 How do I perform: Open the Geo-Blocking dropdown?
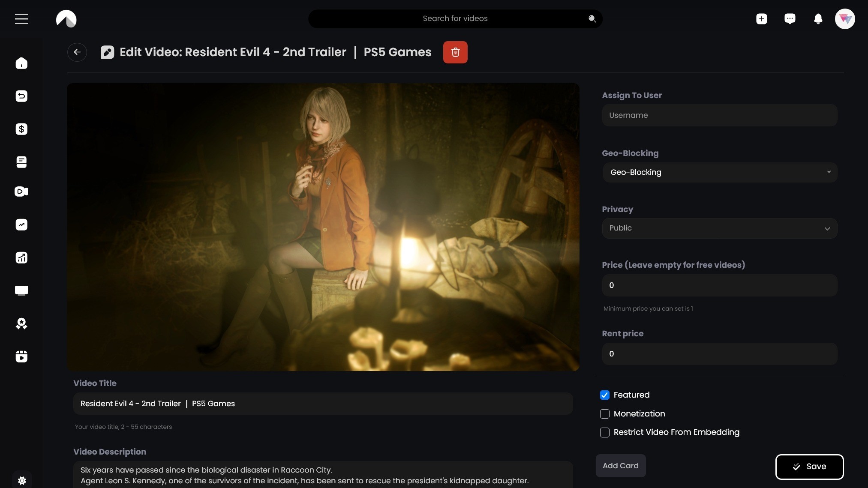[720, 172]
